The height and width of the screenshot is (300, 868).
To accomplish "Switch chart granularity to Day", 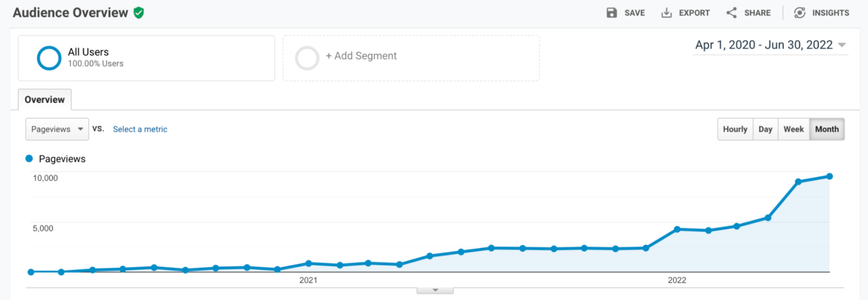I will pyautogui.click(x=766, y=129).
